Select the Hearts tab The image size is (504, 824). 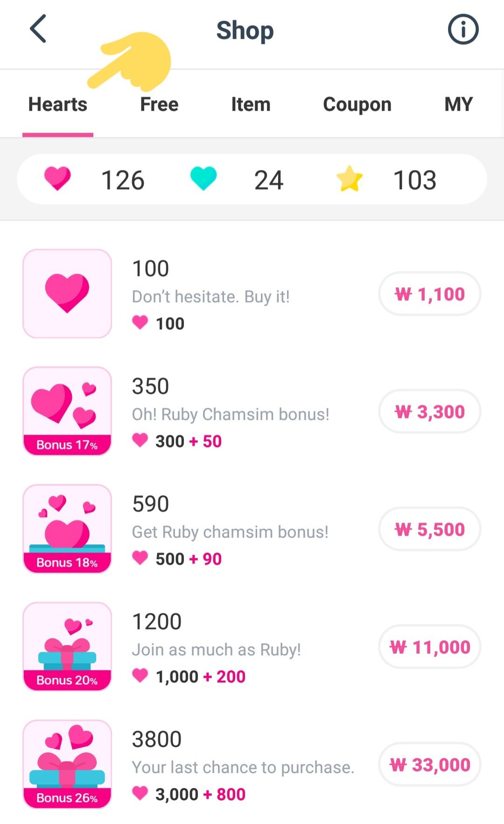pos(58,104)
